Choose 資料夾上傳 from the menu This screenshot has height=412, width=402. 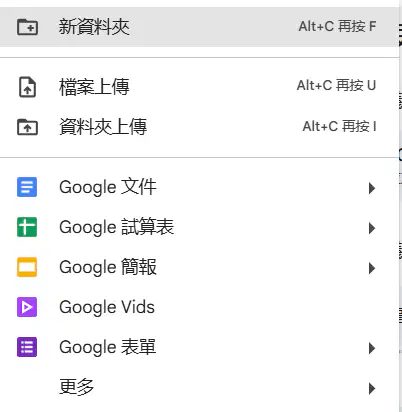click(199, 127)
